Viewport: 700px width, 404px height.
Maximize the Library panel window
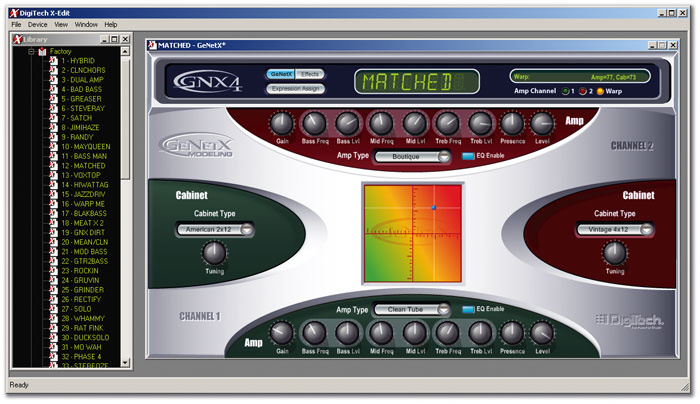(115, 39)
